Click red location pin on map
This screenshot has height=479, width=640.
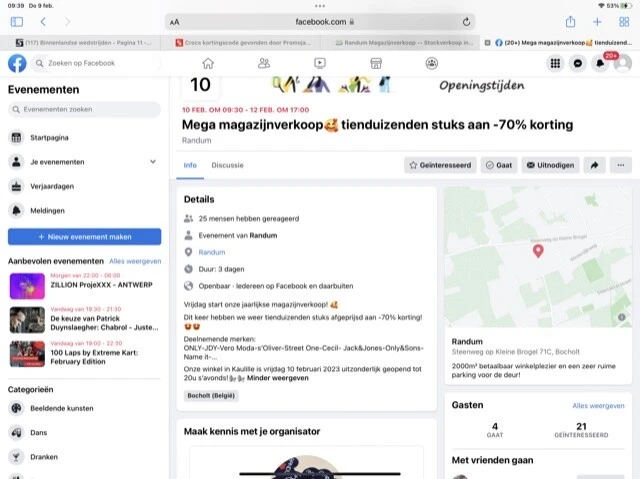pyautogui.click(x=538, y=251)
